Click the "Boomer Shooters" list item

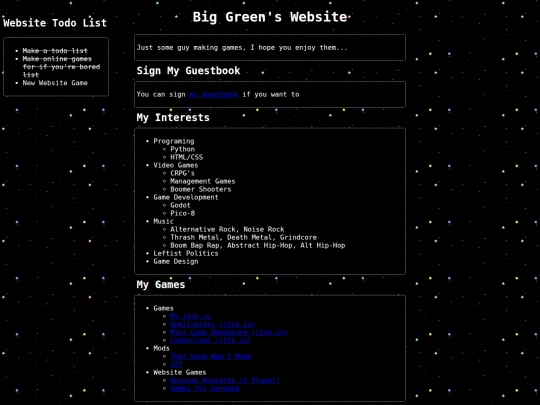pyautogui.click(x=201, y=189)
